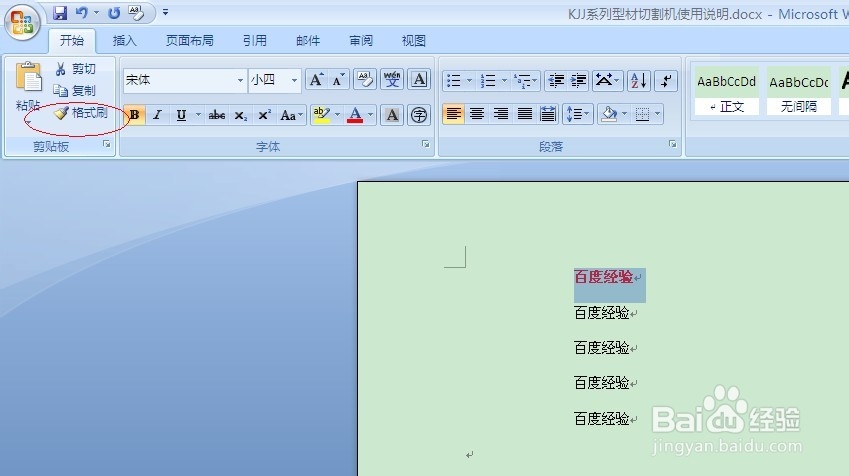Select the 正文 style

pyautogui.click(x=727, y=90)
